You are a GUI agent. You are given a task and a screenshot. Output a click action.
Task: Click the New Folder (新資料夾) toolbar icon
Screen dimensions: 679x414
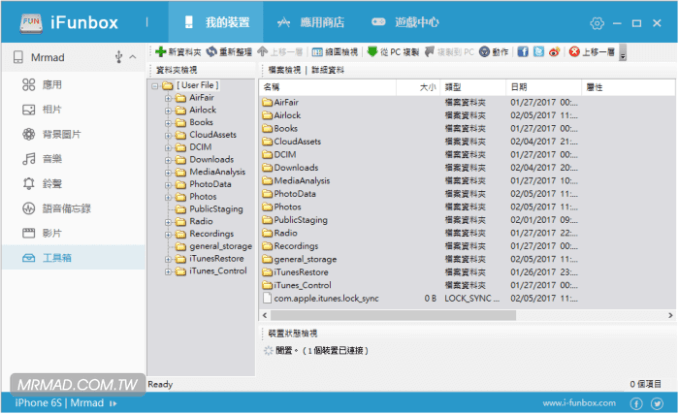click(x=161, y=52)
